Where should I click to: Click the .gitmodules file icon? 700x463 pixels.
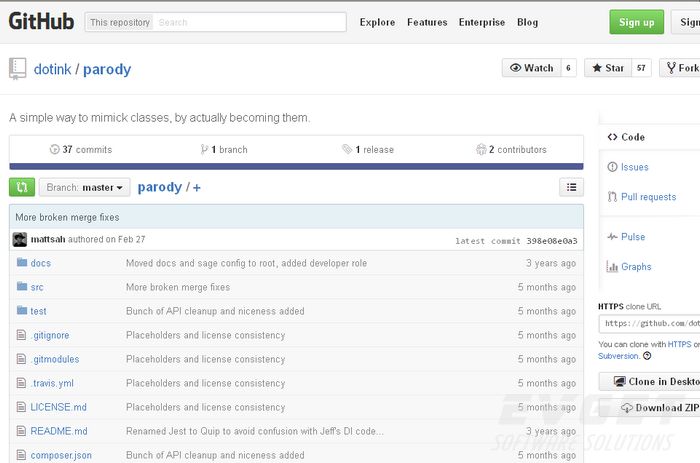tap(21, 359)
